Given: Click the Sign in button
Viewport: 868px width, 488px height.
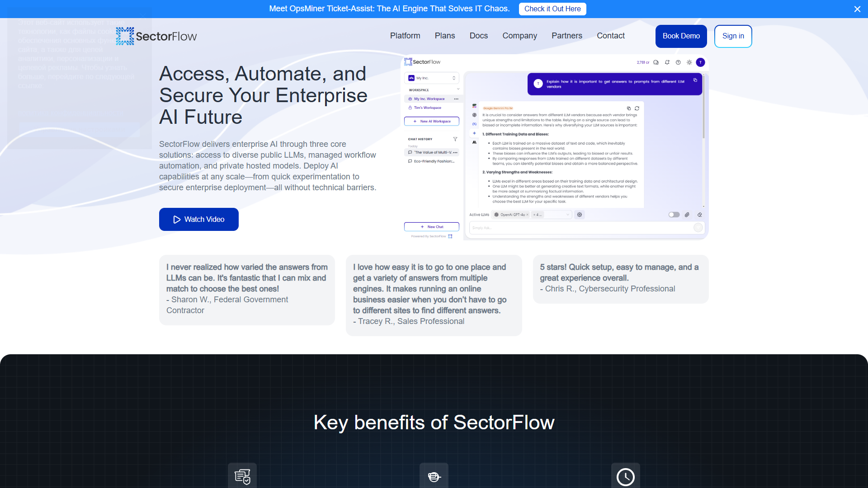Looking at the screenshot, I should 733,36.
